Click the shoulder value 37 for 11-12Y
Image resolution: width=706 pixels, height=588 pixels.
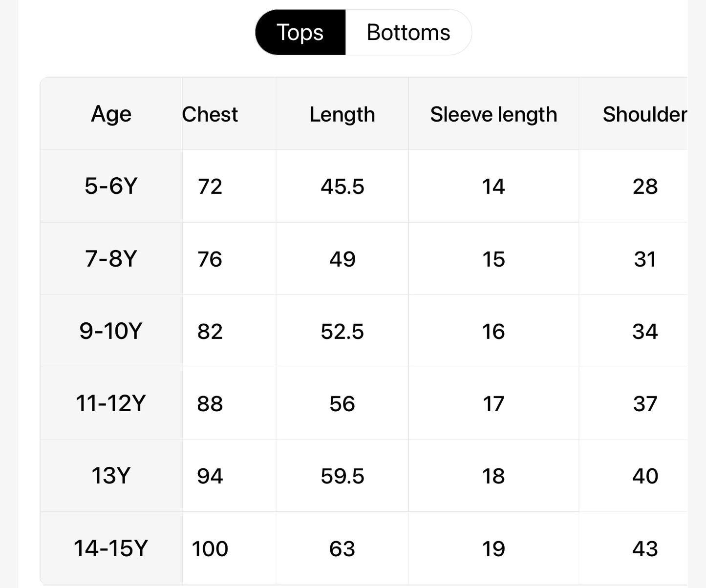coord(646,403)
